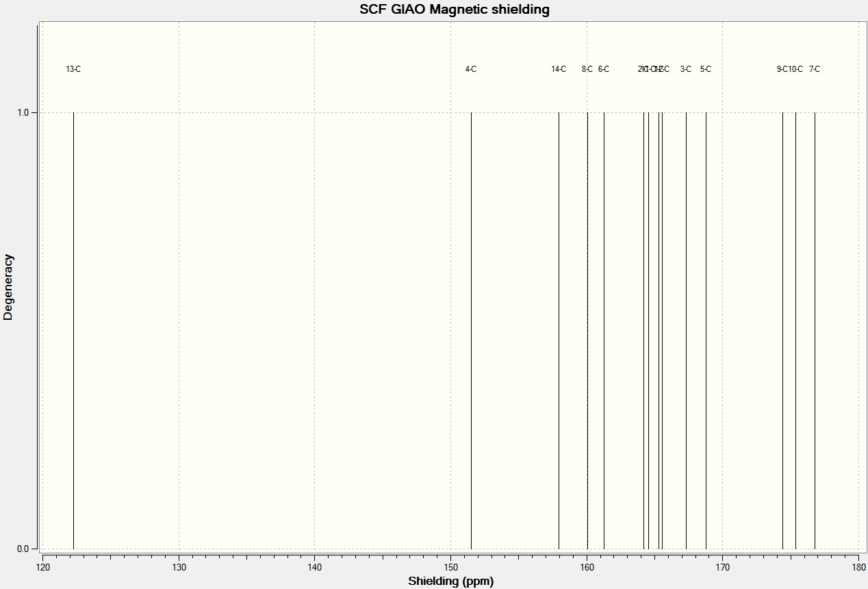
Task: Pick the peak line under 6-C
Action: (604, 330)
